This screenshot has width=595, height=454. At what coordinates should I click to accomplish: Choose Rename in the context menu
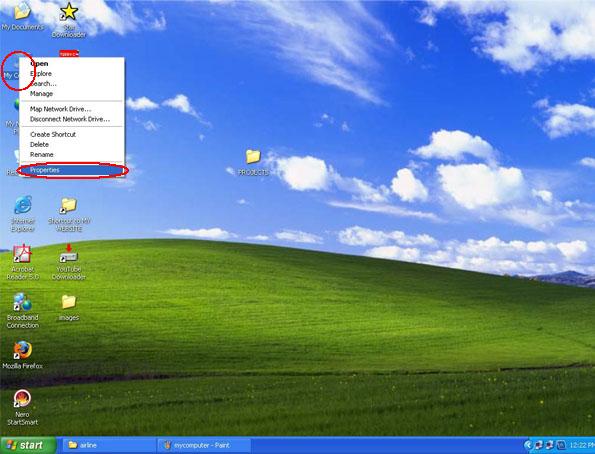[72, 154]
